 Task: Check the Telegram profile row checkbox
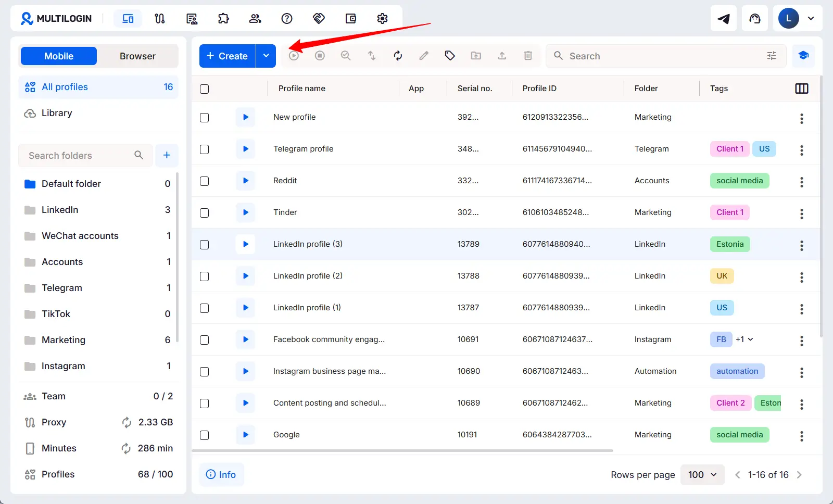tap(205, 149)
